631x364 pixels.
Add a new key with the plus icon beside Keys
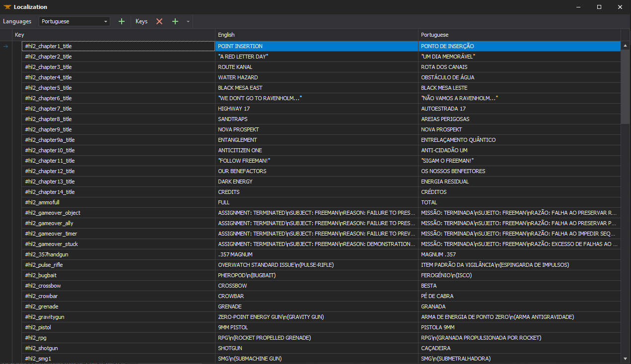(175, 21)
